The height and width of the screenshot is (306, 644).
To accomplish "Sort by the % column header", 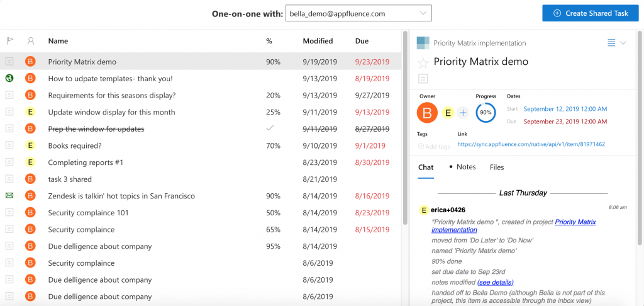I will (269, 41).
